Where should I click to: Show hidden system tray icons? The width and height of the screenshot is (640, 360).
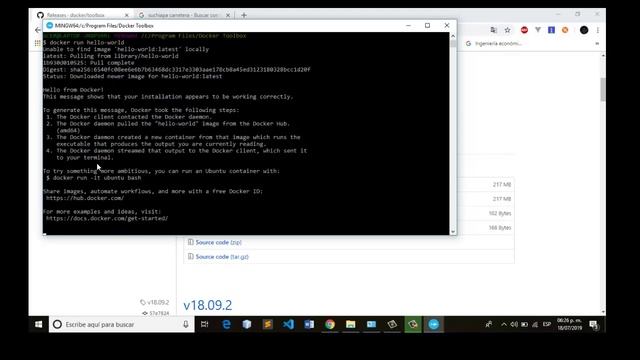(504, 324)
